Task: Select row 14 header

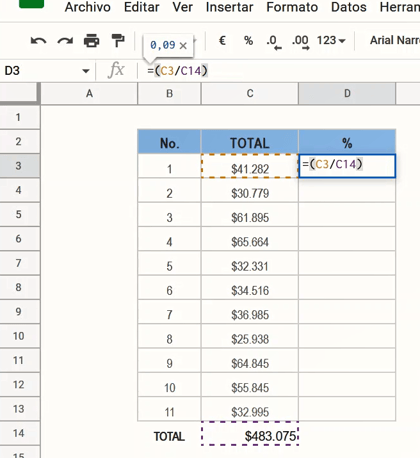Action: 19,433
